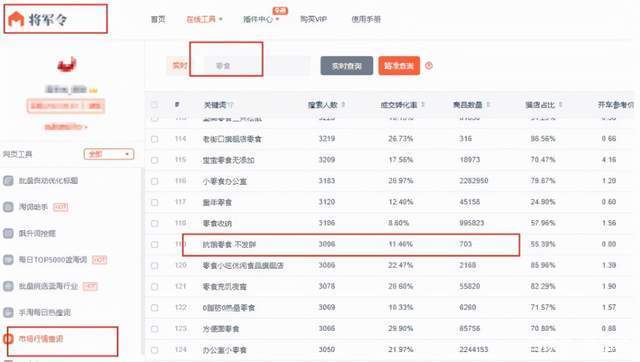This screenshot has height=362, width=640.
Task: Check the box for row 124
Action: (x=154, y=350)
